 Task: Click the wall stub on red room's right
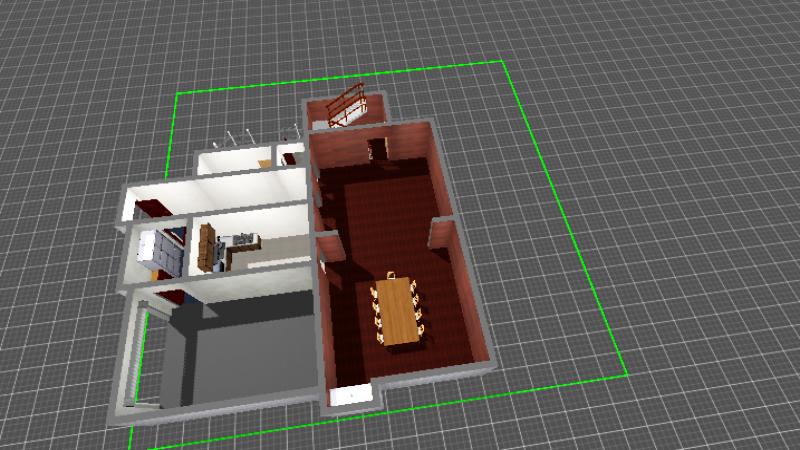tap(438, 233)
